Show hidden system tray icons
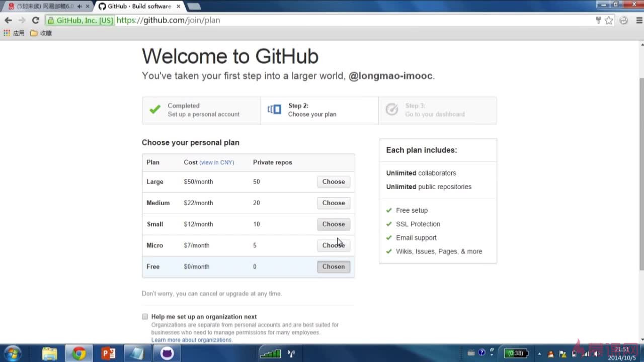The height and width of the screenshot is (362, 644). click(x=539, y=353)
